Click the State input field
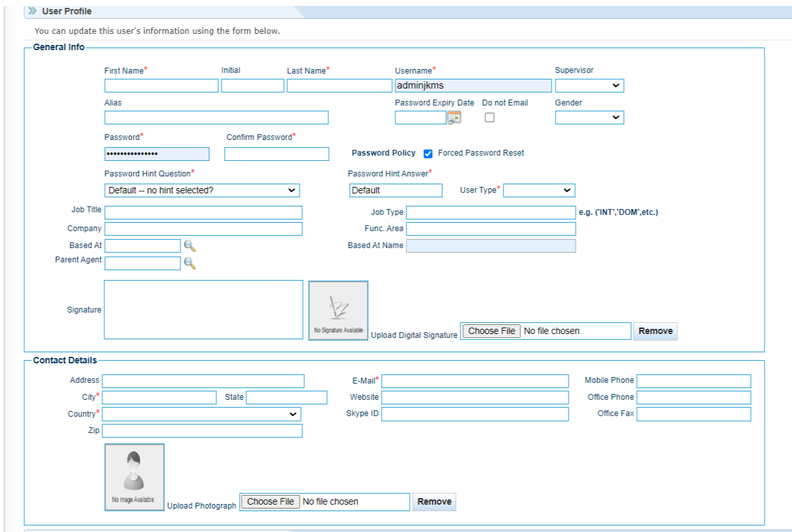Viewport: 792px width, 532px height. coord(287,397)
